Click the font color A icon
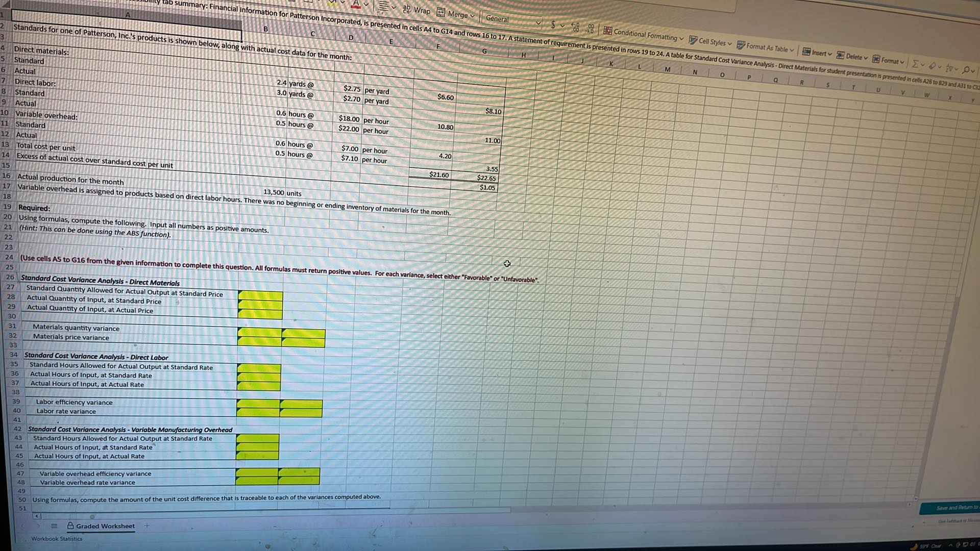980x551 pixels. coord(356,4)
